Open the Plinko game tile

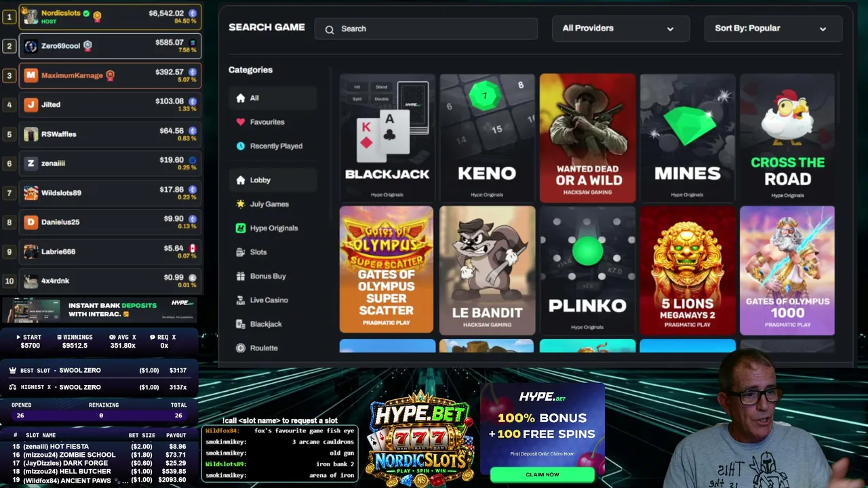click(x=587, y=270)
